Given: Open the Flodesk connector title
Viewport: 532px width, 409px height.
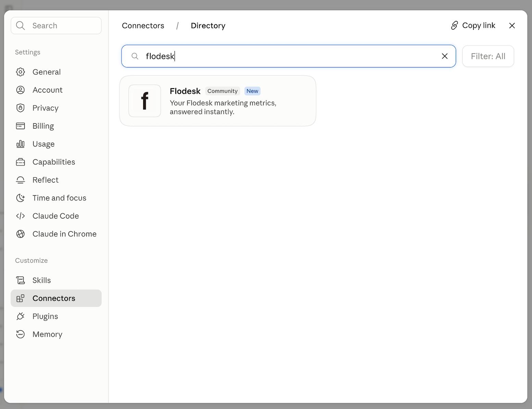Looking at the screenshot, I should click(x=185, y=91).
